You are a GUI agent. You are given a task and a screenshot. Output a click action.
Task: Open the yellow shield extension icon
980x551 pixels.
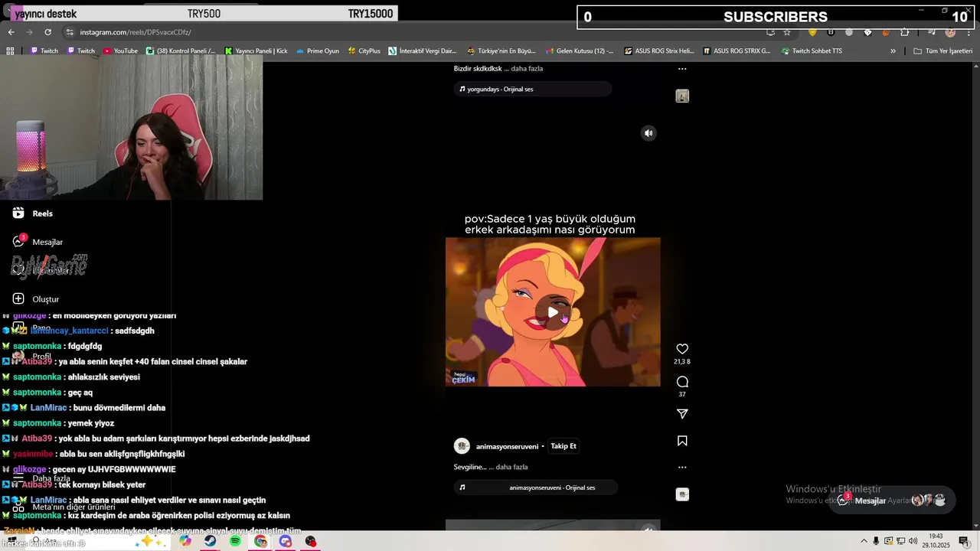tap(812, 32)
